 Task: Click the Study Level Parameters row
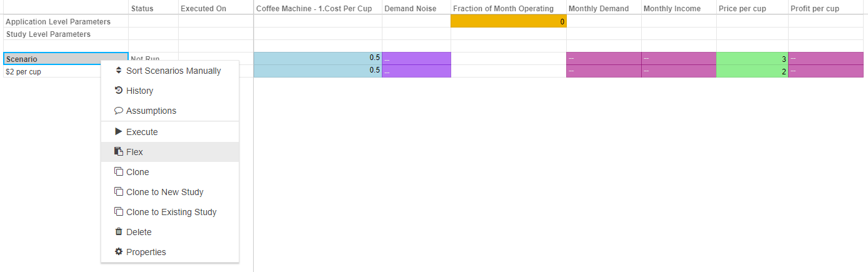click(x=48, y=34)
